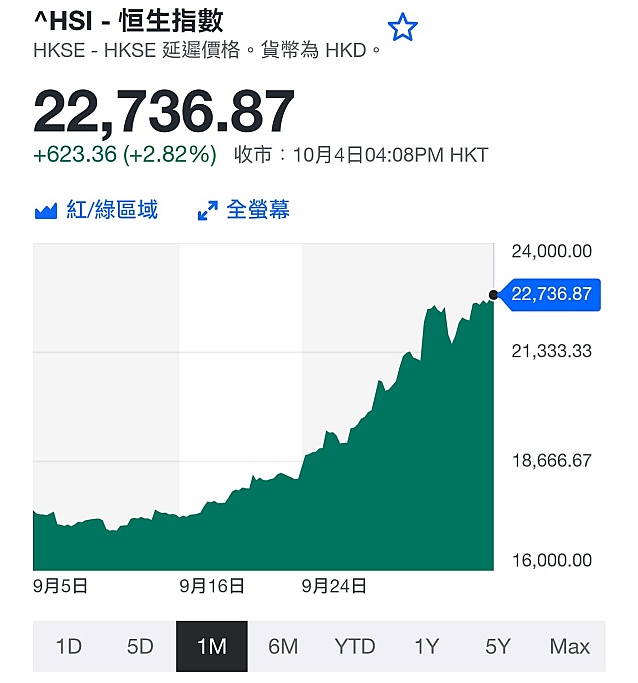The height and width of the screenshot is (683, 638).
Task: Select the 1M time range tab
Action: pyautogui.click(x=212, y=646)
